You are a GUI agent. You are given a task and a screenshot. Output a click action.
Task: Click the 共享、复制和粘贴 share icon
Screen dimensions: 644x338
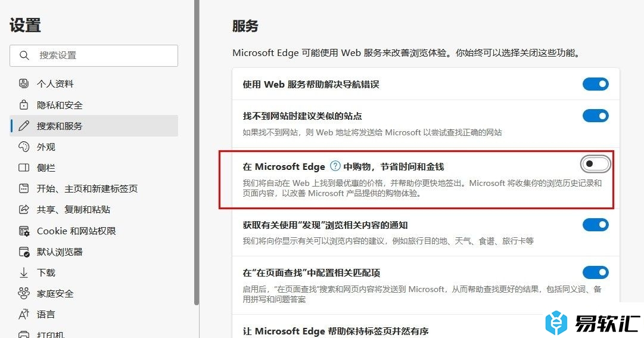click(24, 210)
